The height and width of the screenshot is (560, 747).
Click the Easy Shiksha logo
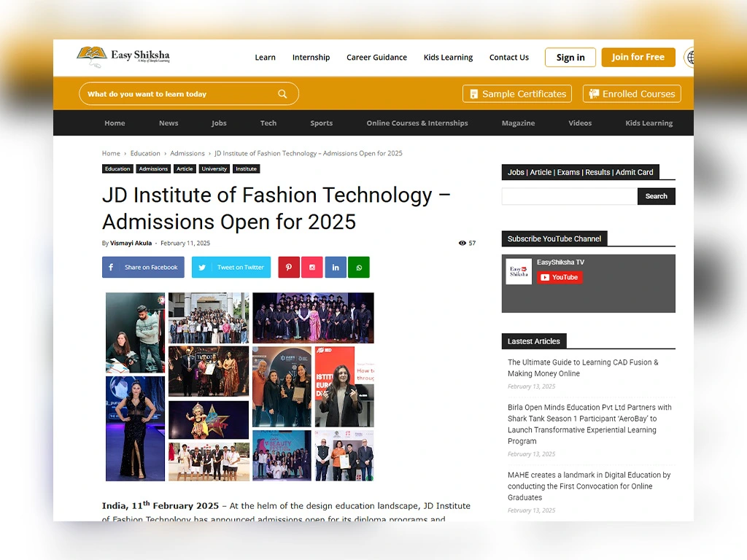coord(123,57)
